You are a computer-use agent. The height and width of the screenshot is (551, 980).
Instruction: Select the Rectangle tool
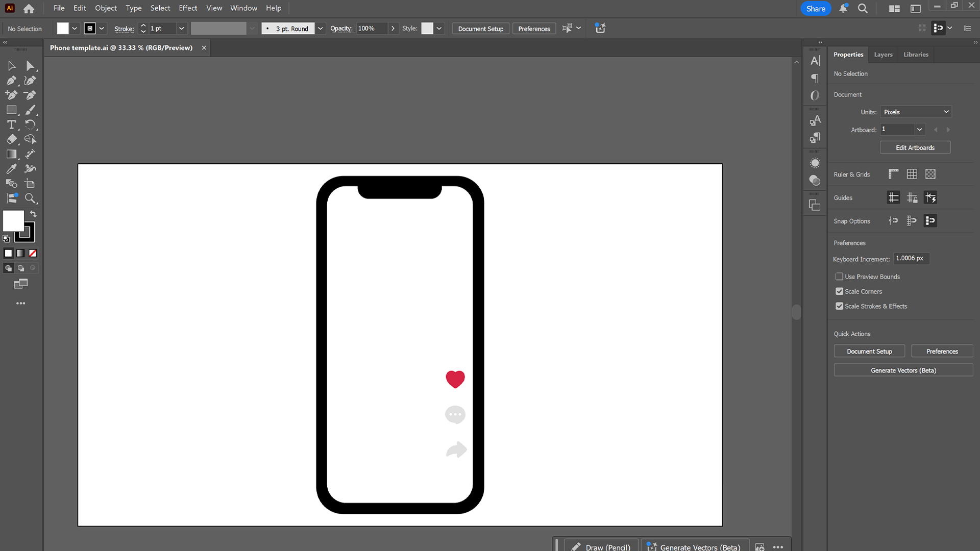(x=11, y=110)
